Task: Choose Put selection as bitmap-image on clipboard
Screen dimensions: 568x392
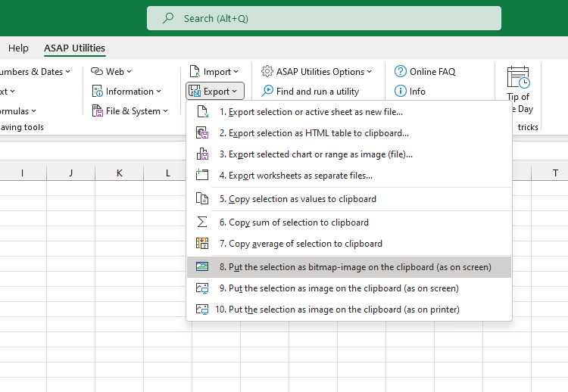Action: (349, 267)
